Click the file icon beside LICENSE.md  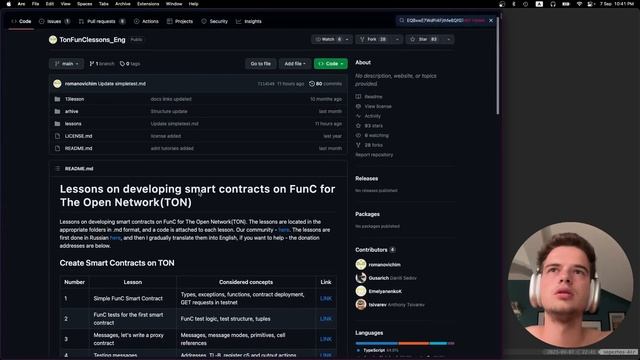pyautogui.click(x=57, y=136)
